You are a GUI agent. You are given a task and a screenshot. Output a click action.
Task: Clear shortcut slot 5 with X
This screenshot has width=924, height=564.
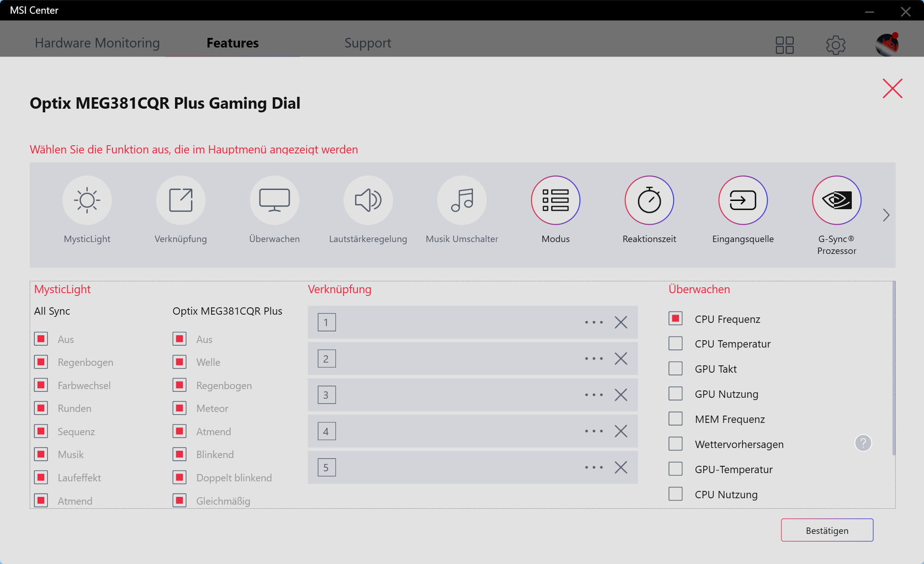pyautogui.click(x=621, y=467)
